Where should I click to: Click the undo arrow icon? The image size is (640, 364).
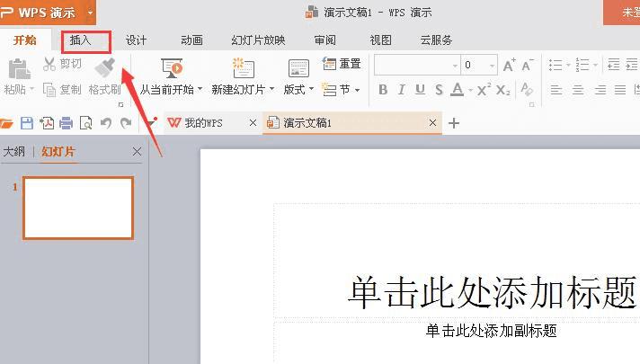pos(106,123)
